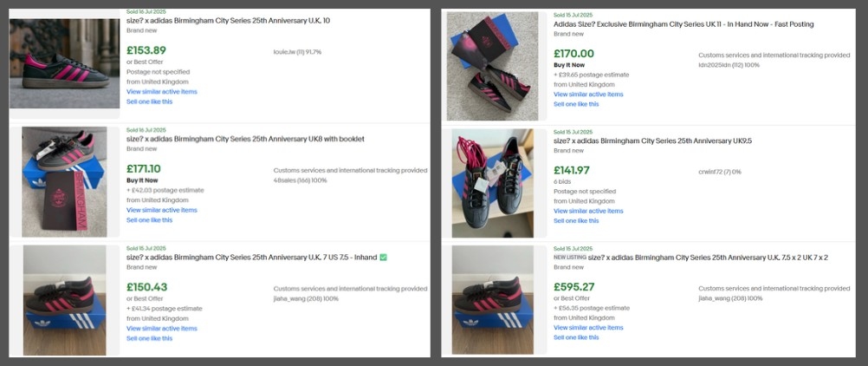View similar active items for the £141.97 listing
This screenshot has width=868, height=366.
(x=588, y=211)
